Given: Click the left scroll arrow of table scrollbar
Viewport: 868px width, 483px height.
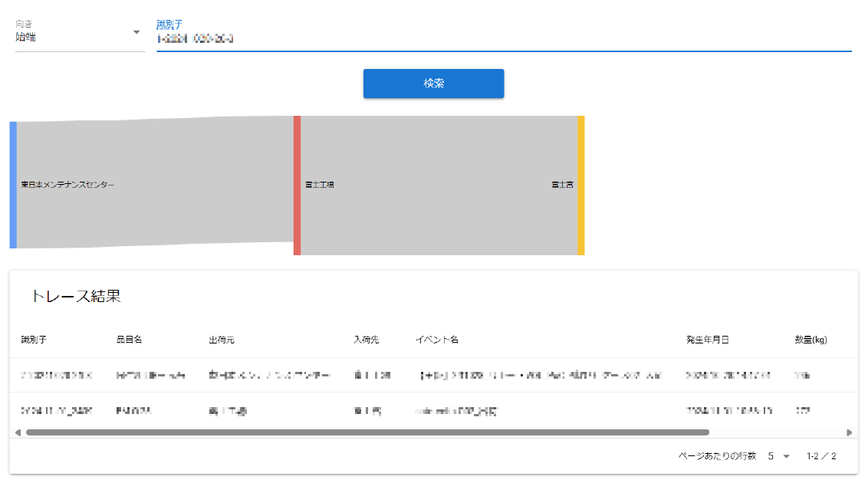Looking at the screenshot, I should [x=18, y=432].
